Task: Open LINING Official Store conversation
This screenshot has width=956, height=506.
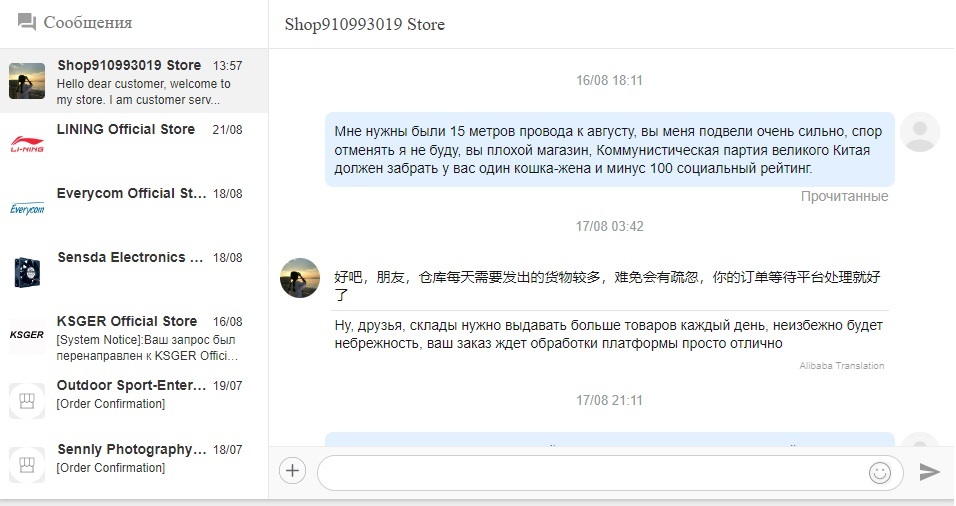Action: [134, 145]
